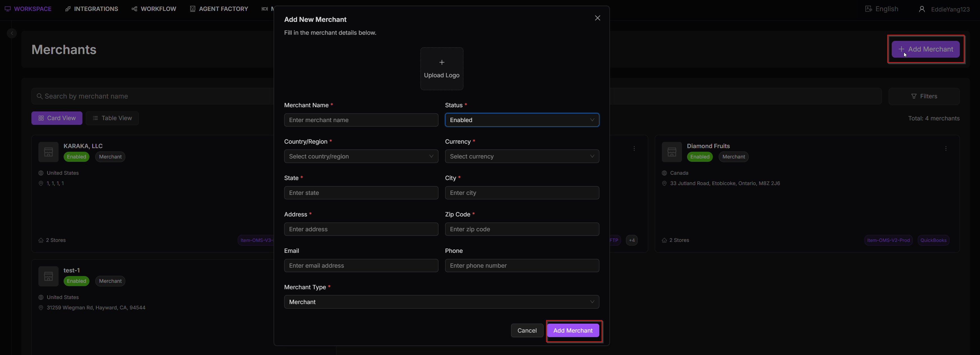The width and height of the screenshot is (980, 355).
Task: Click KARAKA, LLC store icon
Action: 48,152
